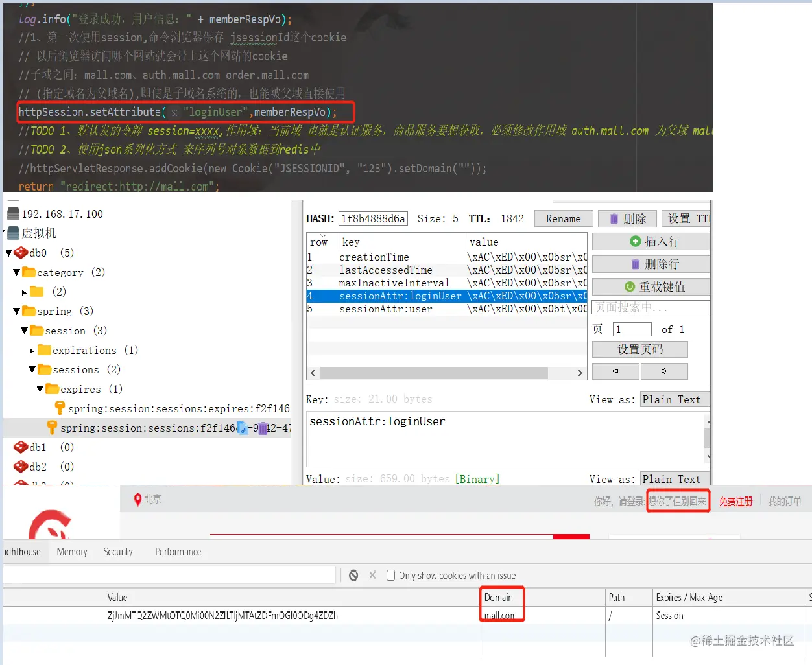Image resolution: width=812 pixels, height=665 pixels.
Task: Select the sessionAttr:loginUser hash row
Action: pos(447,296)
